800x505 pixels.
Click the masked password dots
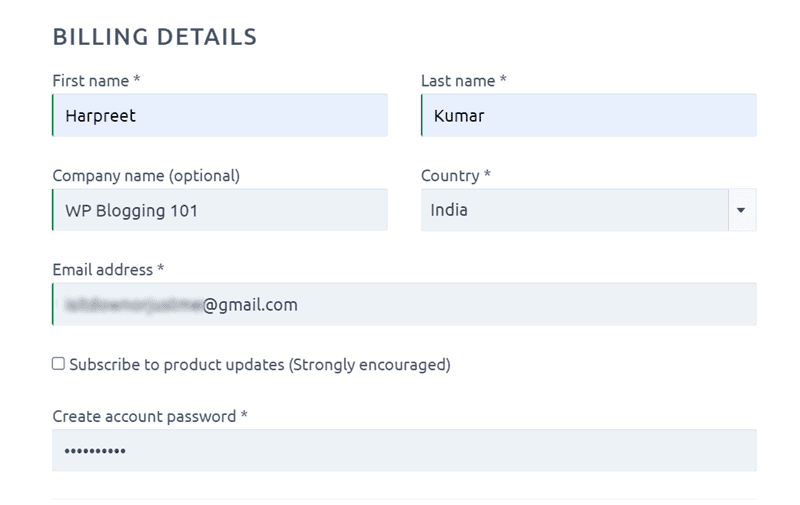(95, 451)
